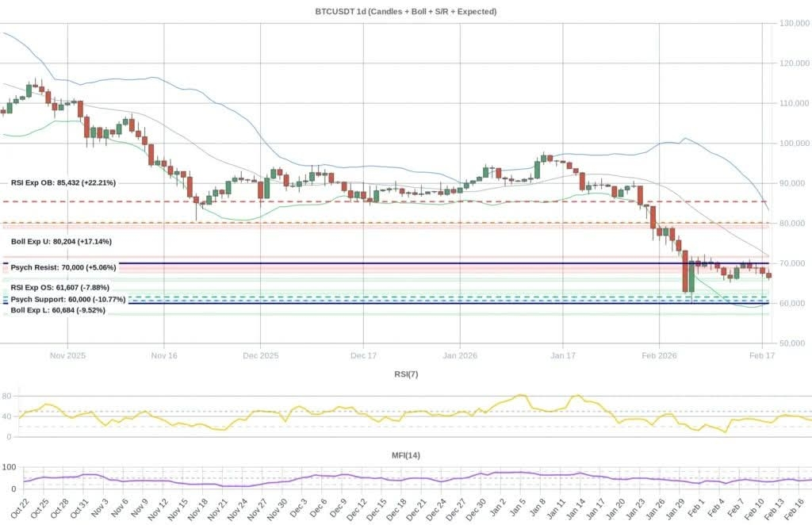
Task: Click the 'Jan 5' bottom date label
Action: tap(520, 508)
